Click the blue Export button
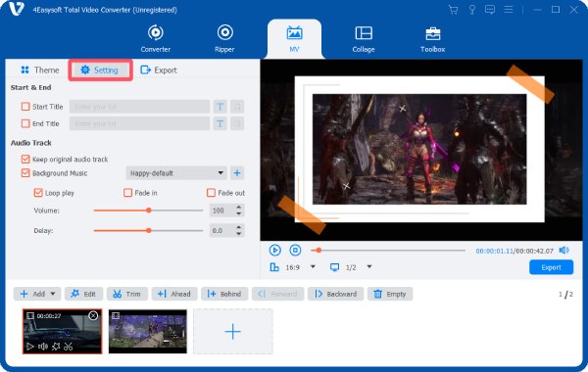The height and width of the screenshot is (372, 588). pos(551,267)
